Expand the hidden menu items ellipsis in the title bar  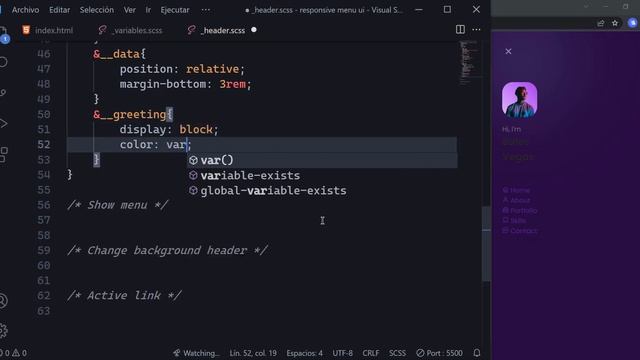206,10
